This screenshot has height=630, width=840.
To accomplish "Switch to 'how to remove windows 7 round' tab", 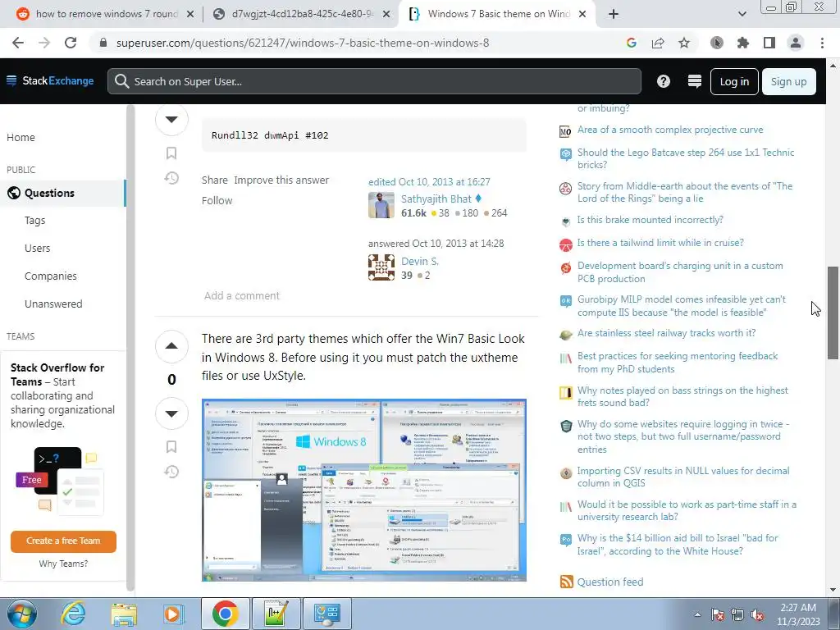I will (x=107, y=14).
